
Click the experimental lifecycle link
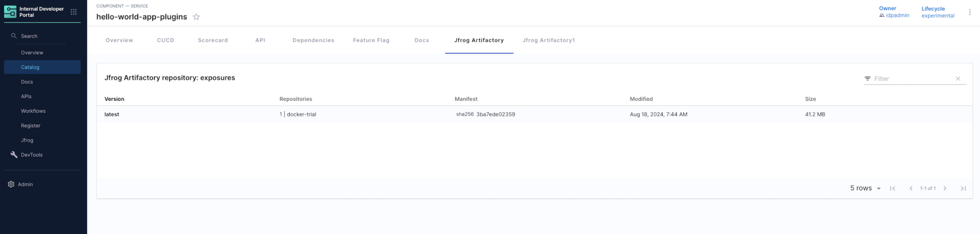[x=937, y=16]
